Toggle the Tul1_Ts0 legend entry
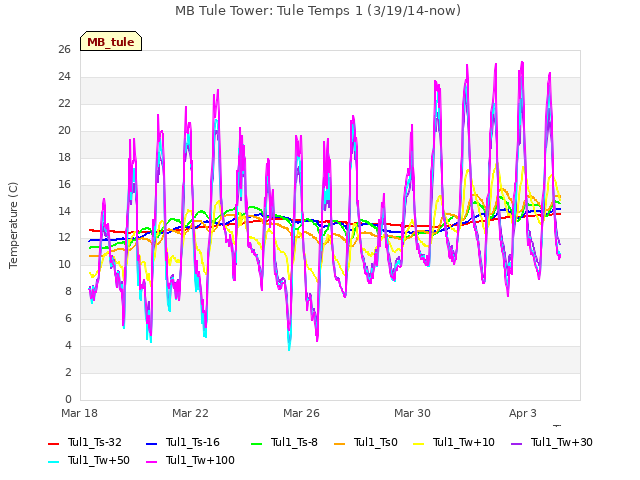Image resolution: width=640 pixels, height=480 pixels. point(366,442)
